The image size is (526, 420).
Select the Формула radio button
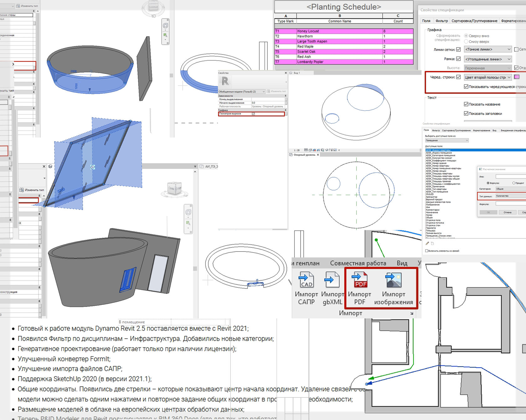pos(488,183)
